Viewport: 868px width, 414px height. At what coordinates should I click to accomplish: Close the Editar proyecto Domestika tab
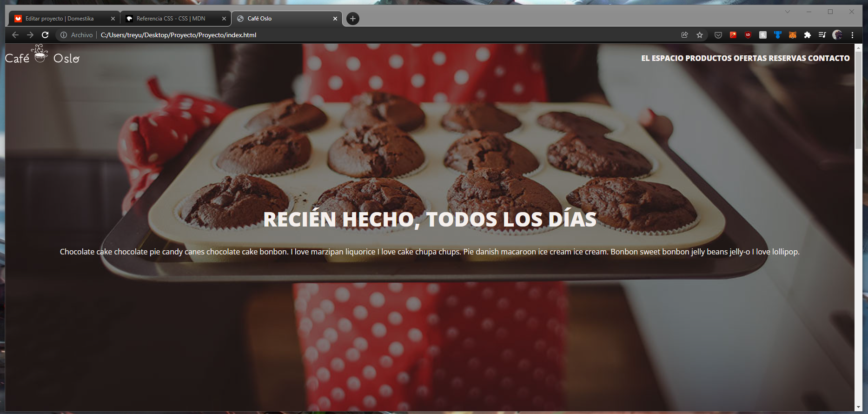coord(113,19)
